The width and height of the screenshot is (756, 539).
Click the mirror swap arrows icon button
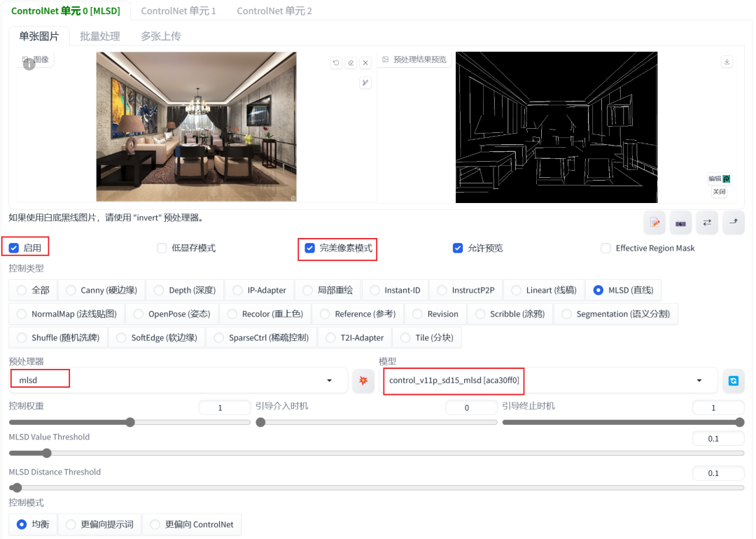pos(707,223)
